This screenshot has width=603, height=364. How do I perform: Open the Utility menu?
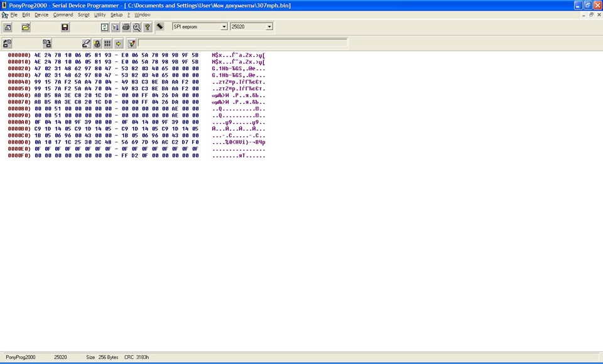100,15
